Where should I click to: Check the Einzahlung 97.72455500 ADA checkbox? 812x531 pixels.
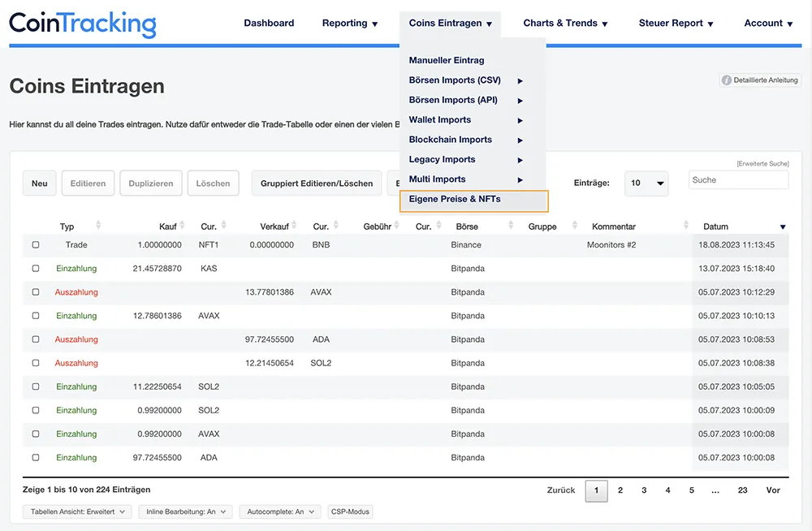pyautogui.click(x=36, y=457)
